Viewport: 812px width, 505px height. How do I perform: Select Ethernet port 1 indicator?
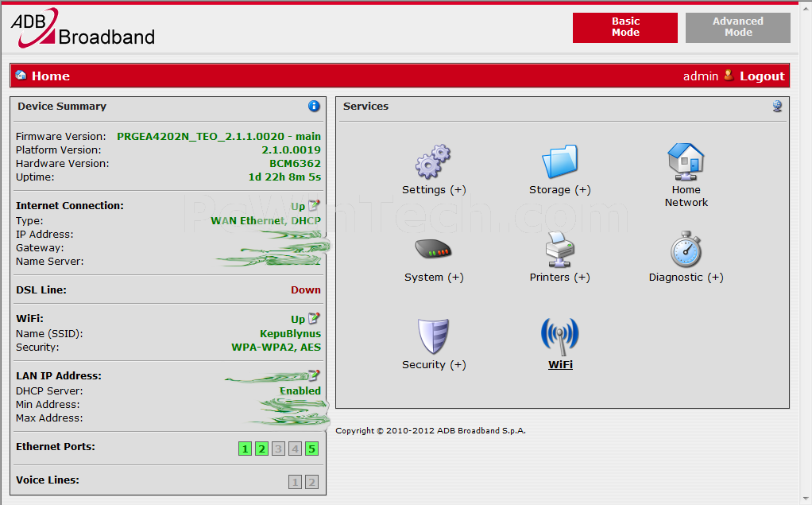[245, 449]
